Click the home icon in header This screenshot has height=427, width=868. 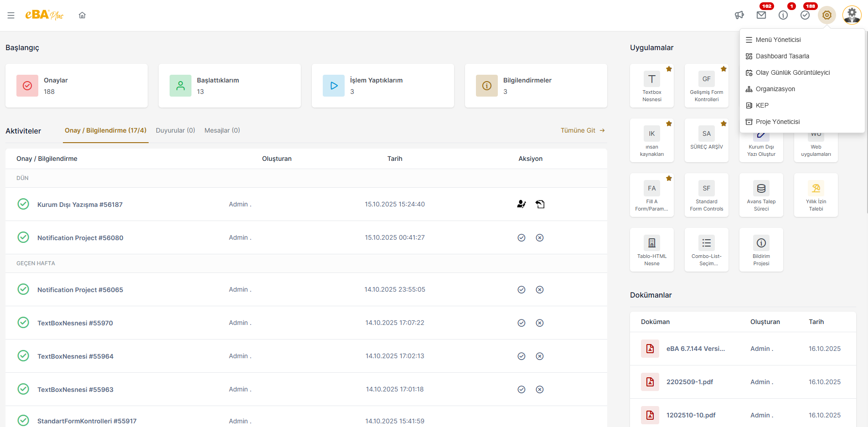click(82, 15)
